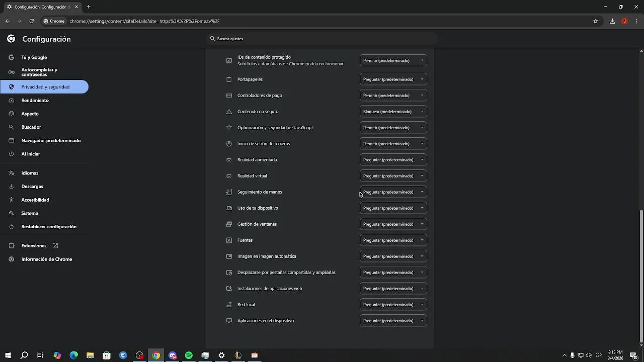Click the Realidad virtual headset icon
The height and width of the screenshot is (362, 644).
pos(229,176)
